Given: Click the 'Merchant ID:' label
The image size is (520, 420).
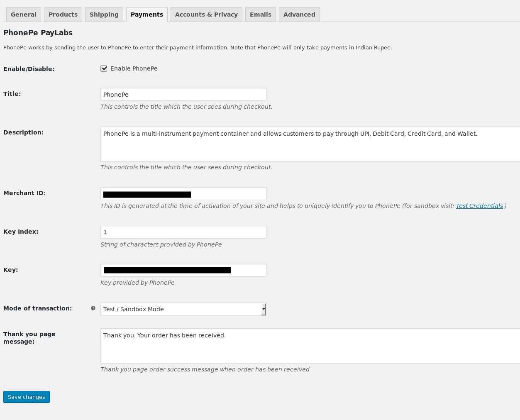Looking at the screenshot, I should (24, 193).
